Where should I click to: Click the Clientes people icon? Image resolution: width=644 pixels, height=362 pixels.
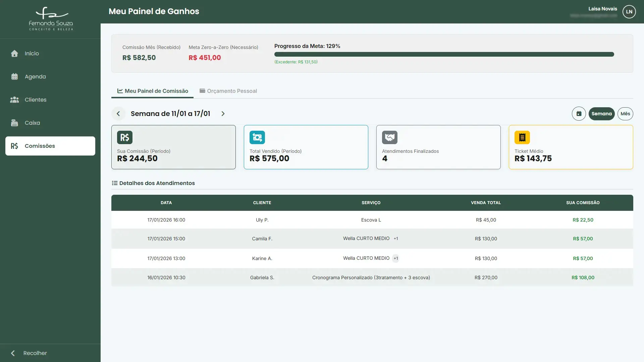(x=14, y=100)
